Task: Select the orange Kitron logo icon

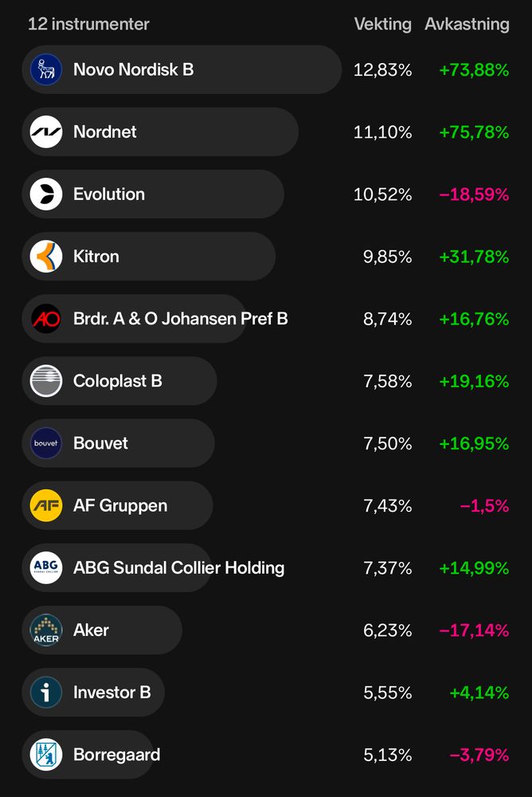Action: click(45, 256)
